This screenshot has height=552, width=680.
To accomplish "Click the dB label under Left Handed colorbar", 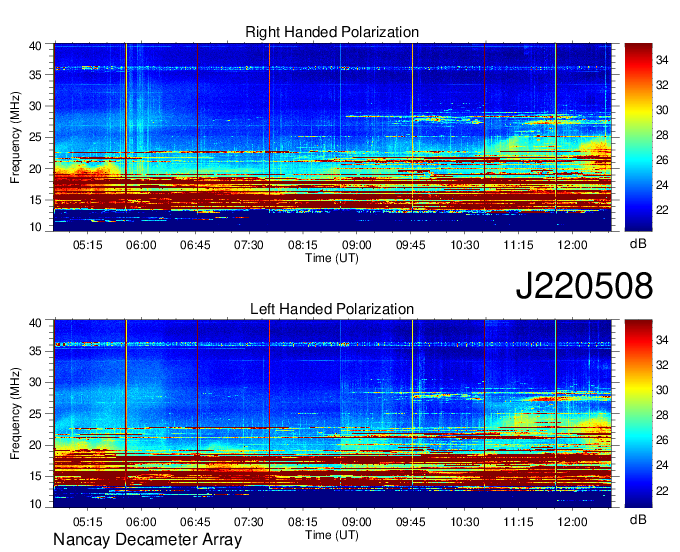I will (638, 520).
